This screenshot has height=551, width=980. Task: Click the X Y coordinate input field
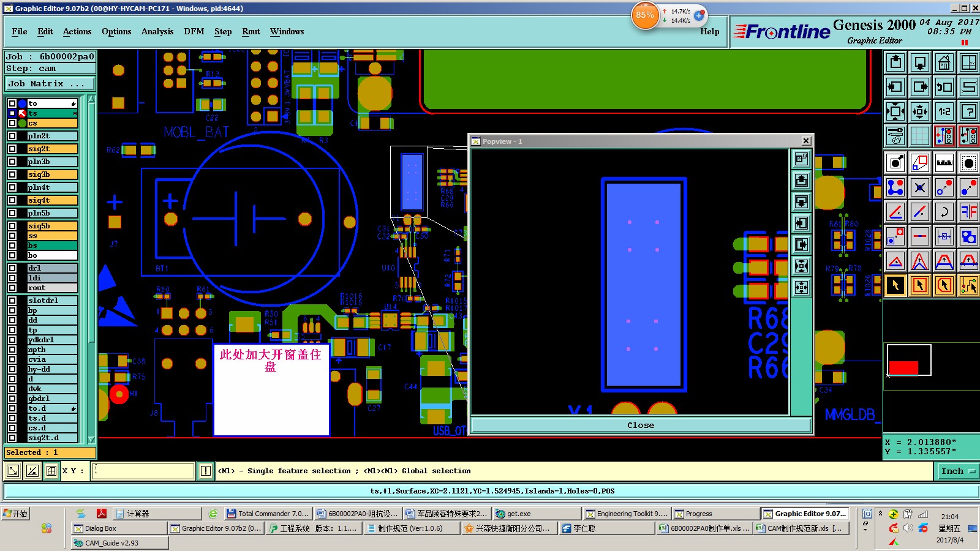coord(143,471)
